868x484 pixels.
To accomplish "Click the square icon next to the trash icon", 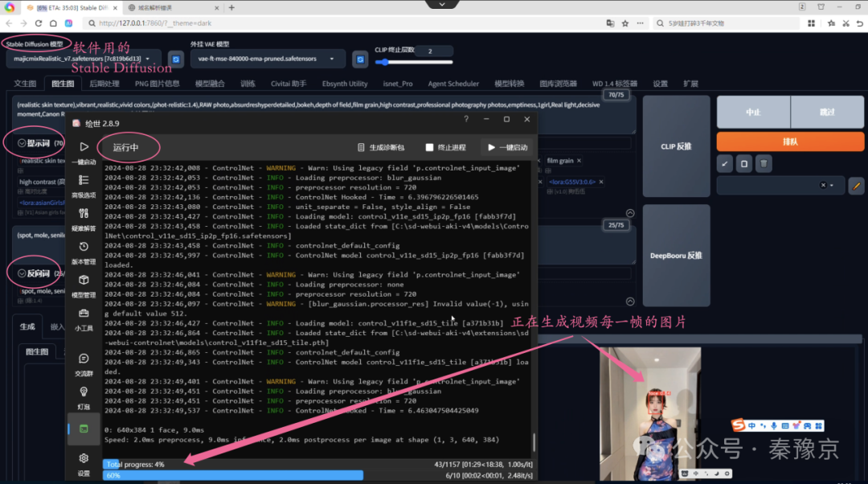I will point(744,164).
